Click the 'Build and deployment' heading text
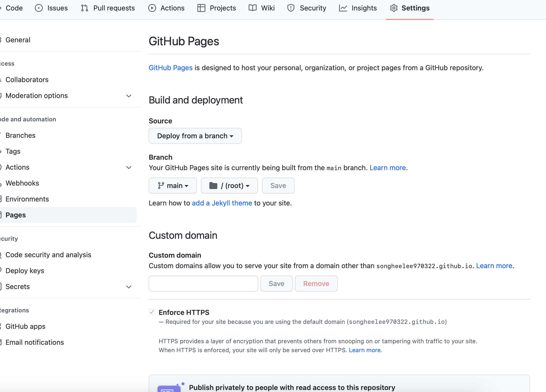Screen dimensions: 546x392 coord(196,100)
